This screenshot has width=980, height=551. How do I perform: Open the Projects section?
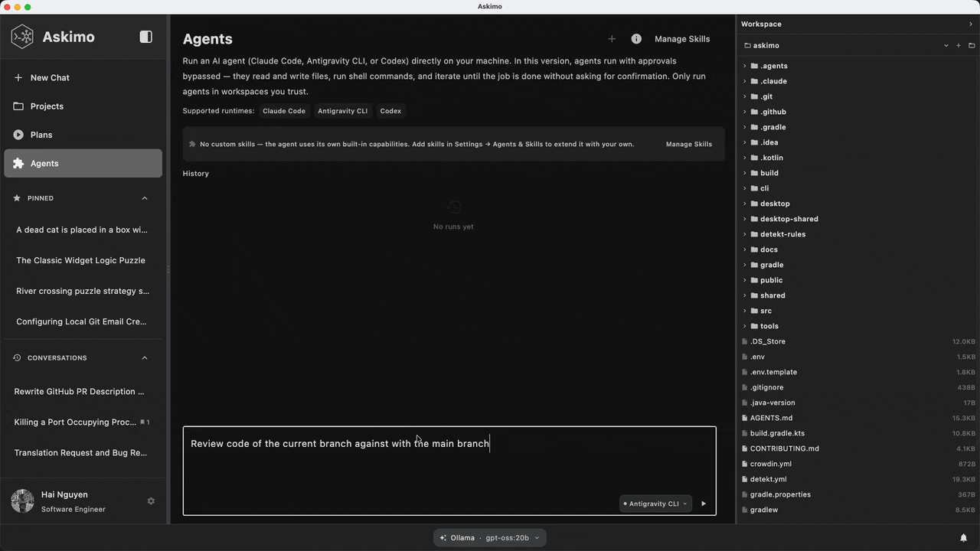point(83,106)
